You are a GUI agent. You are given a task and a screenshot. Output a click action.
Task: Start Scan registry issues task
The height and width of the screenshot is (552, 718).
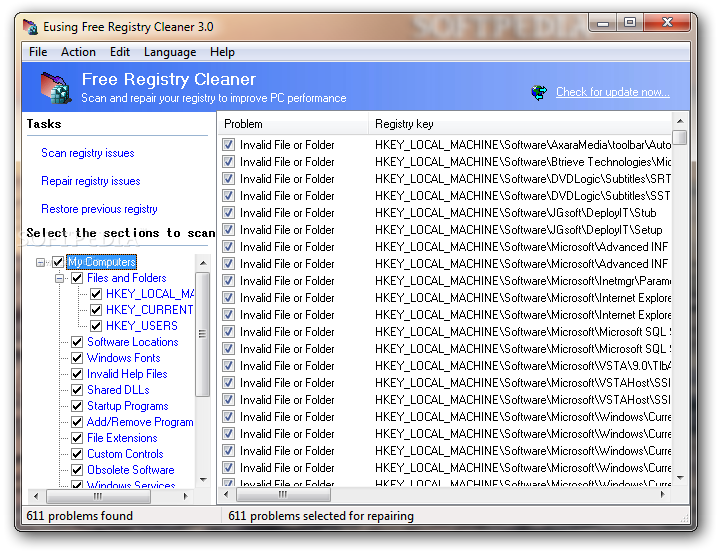point(87,153)
